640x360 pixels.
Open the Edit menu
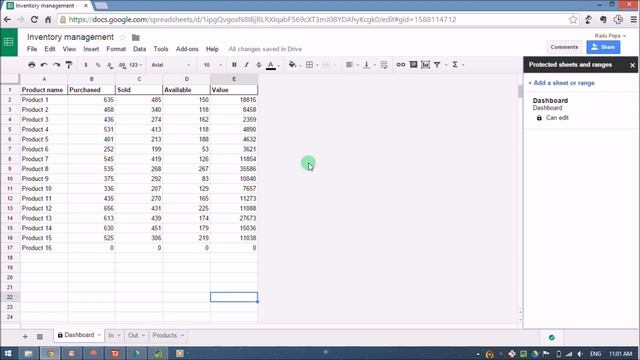pos(50,49)
